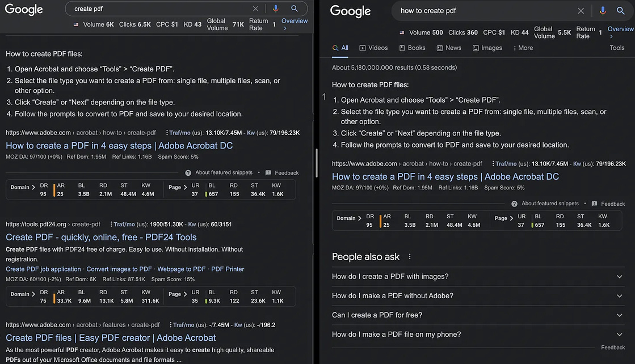
Task: Switch to the News tab
Action: [449, 48]
